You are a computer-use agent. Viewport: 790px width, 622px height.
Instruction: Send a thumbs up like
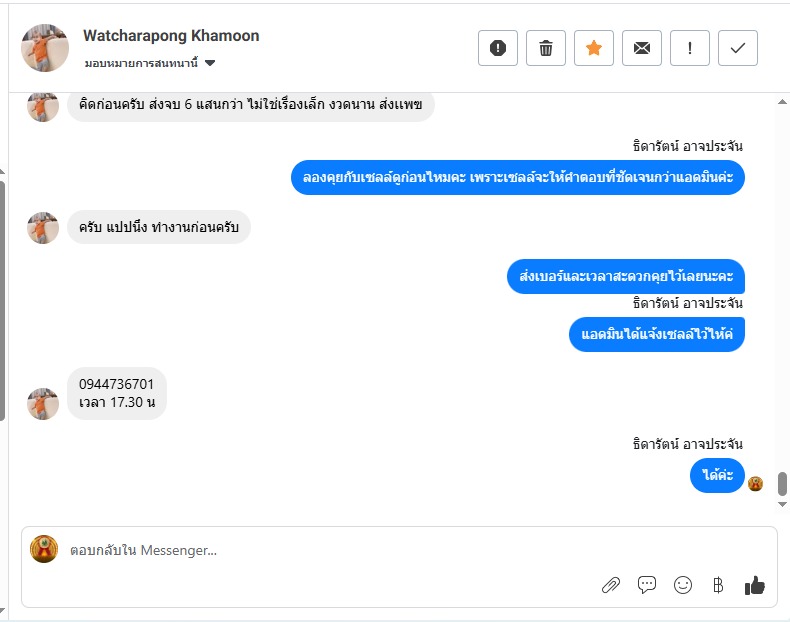(754, 585)
